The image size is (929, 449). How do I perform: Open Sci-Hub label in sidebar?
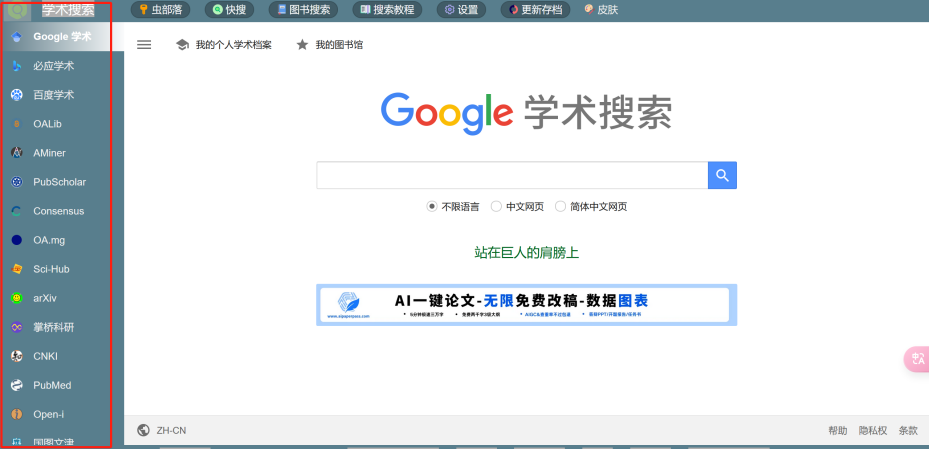tap(51, 269)
